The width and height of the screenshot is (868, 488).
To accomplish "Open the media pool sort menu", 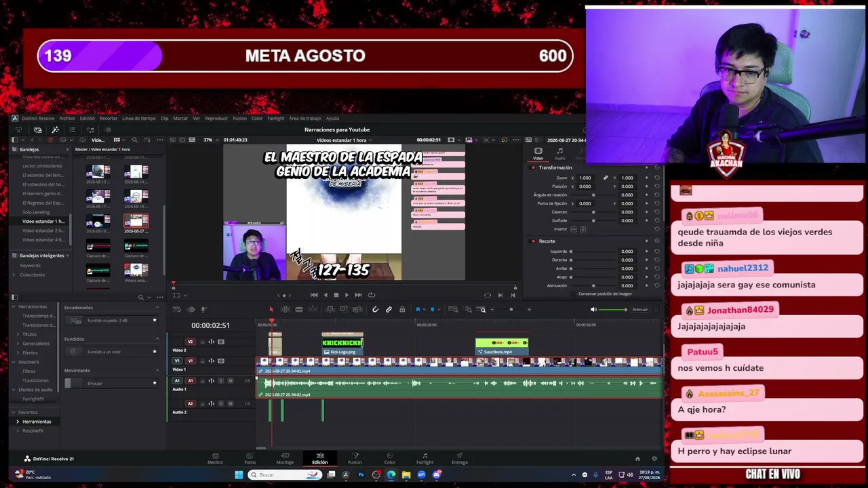I will [x=147, y=140].
